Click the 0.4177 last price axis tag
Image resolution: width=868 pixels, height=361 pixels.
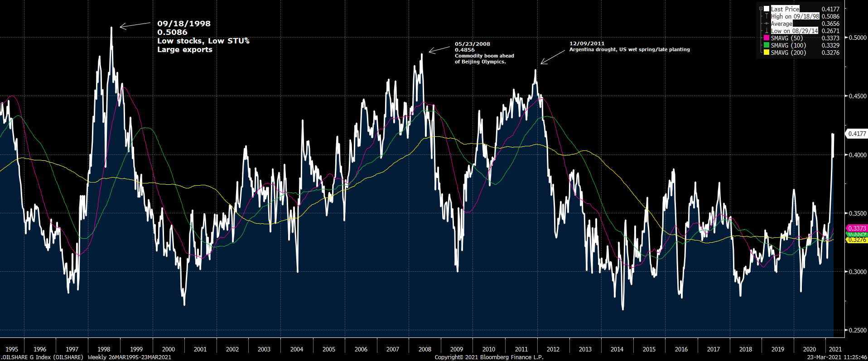pyautogui.click(x=857, y=134)
